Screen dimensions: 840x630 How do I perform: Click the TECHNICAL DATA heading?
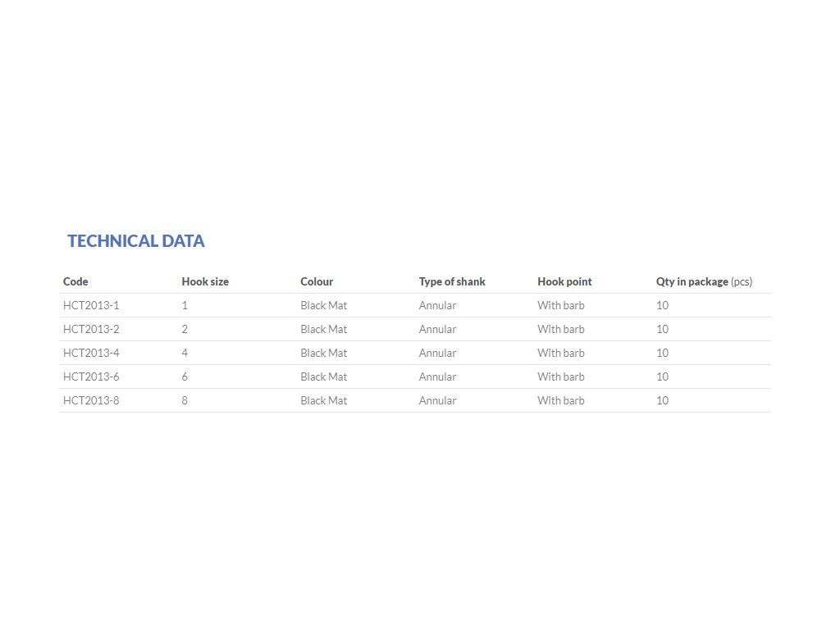[x=135, y=241]
